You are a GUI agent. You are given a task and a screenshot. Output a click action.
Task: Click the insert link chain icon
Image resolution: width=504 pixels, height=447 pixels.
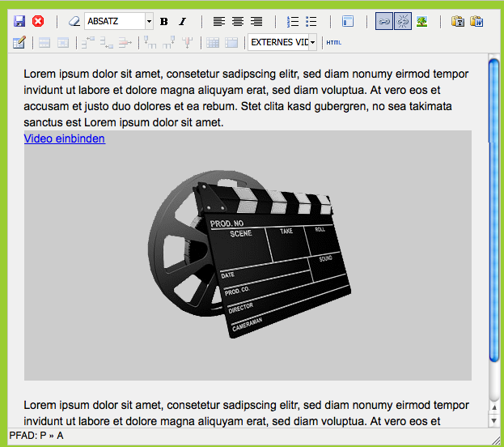[x=384, y=22]
